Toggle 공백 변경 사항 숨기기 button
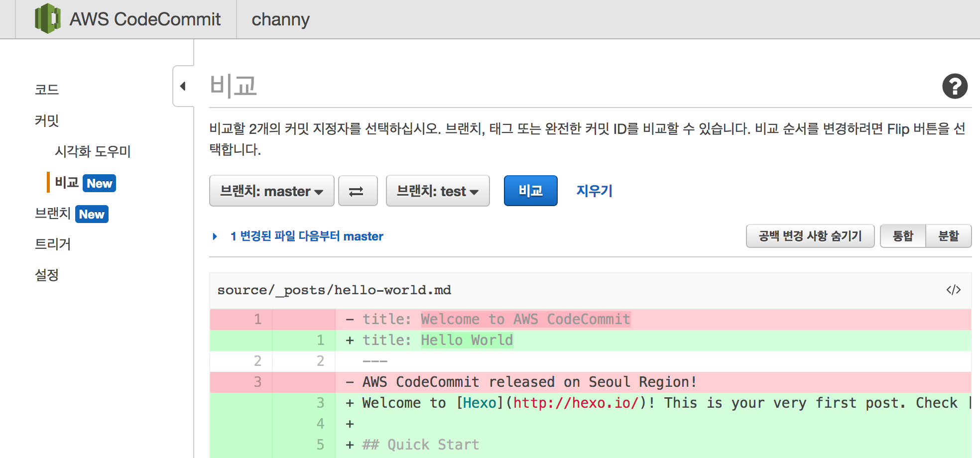This screenshot has width=980, height=458. [810, 236]
